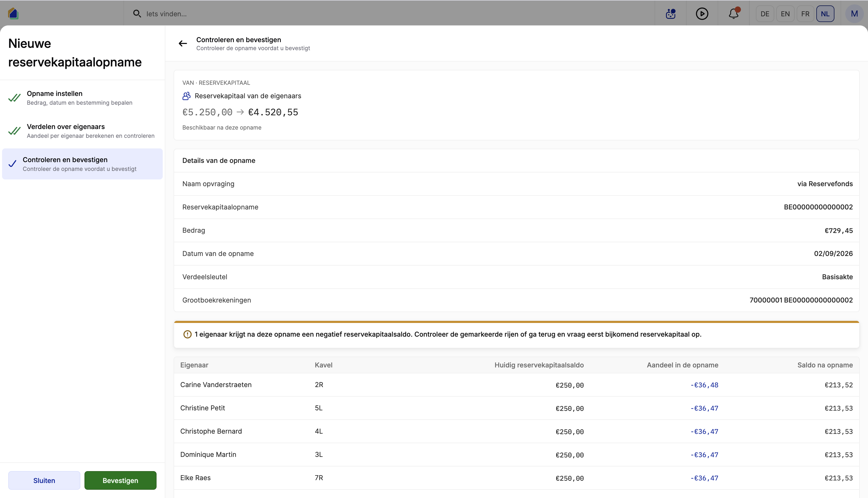
Task: Click Saldo na opname column header
Action: click(825, 365)
